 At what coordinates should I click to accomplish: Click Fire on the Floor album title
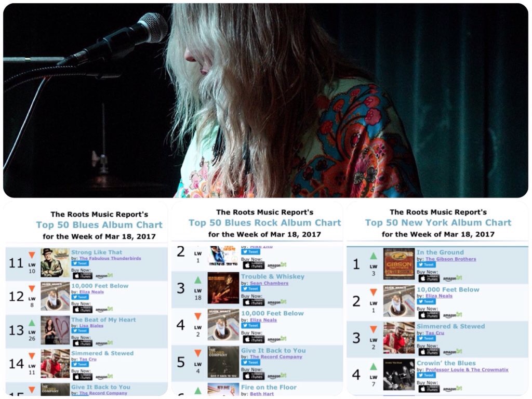269,387
